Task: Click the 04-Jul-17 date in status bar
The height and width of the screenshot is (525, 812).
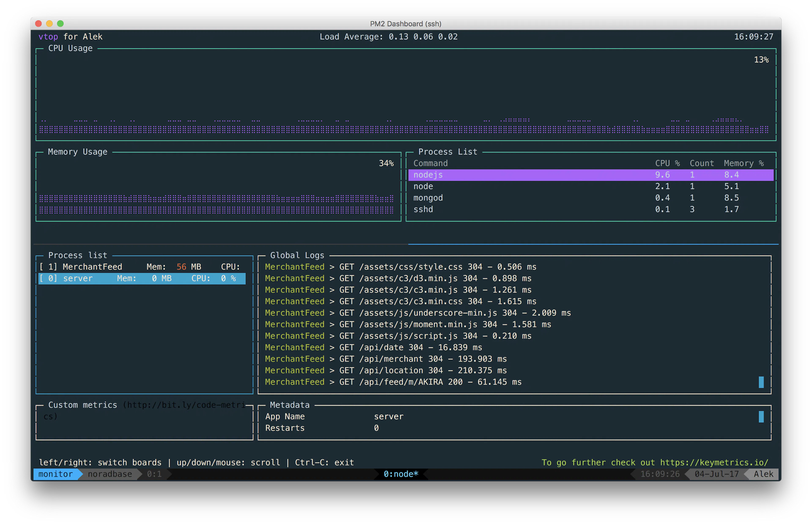Action: pyautogui.click(x=717, y=474)
